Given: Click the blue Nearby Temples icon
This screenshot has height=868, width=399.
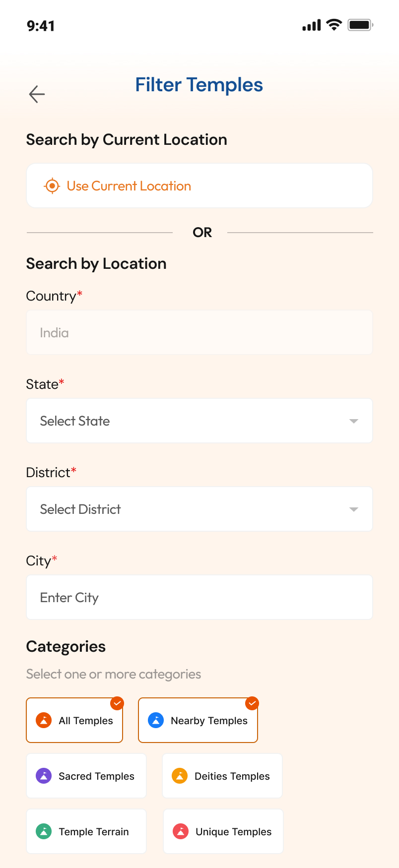Looking at the screenshot, I should pyautogui.click(x=156, y=720).
